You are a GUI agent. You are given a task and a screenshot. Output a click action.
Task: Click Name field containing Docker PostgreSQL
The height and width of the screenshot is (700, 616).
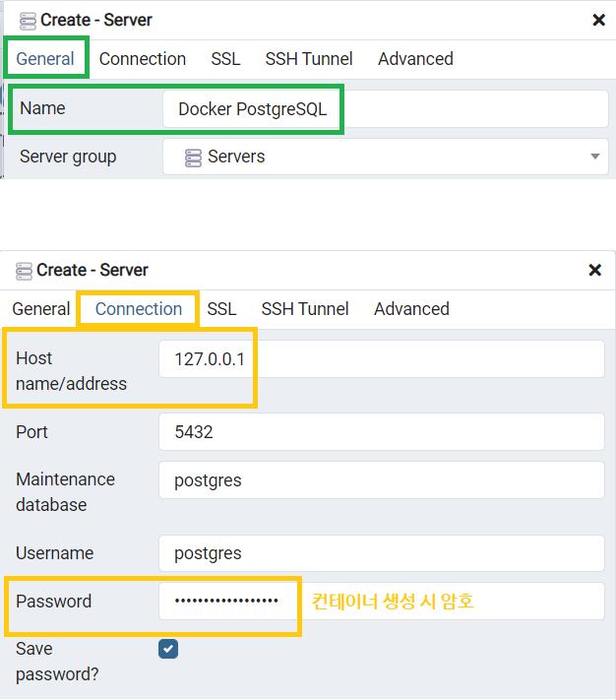click(x=386, y=109)
